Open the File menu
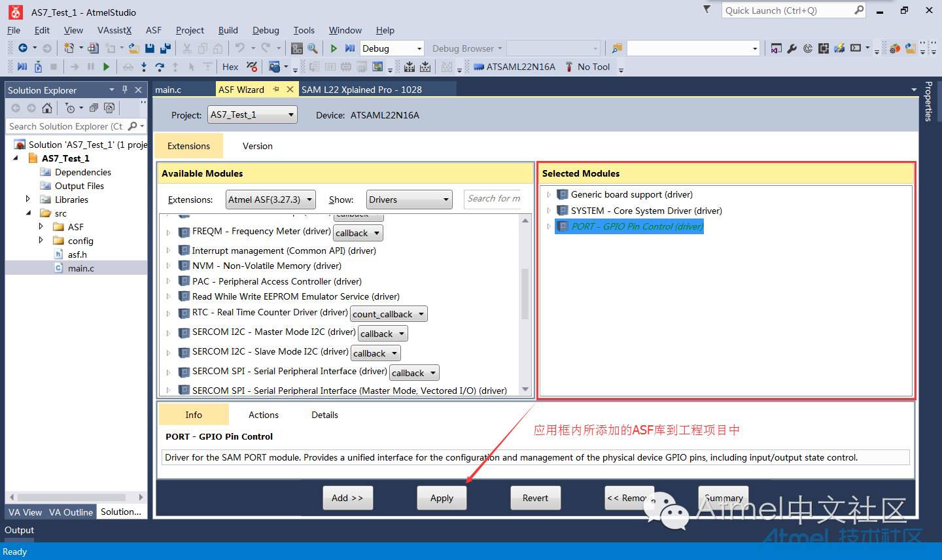 pos(14,30)
